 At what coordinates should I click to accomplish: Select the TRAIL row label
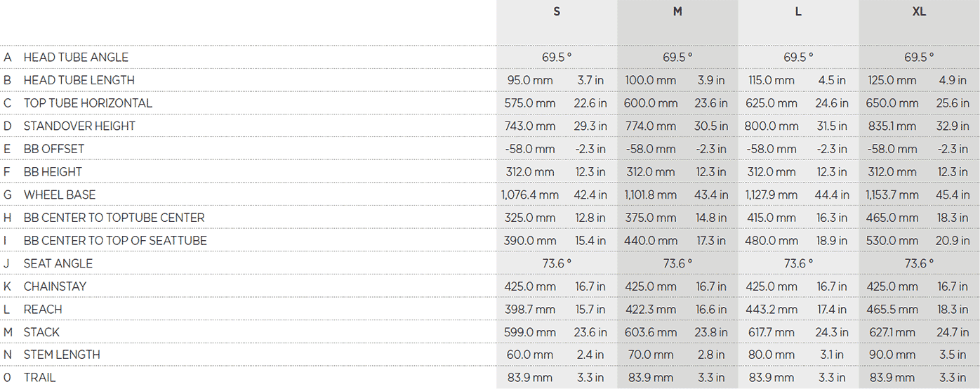coord(39,378)
